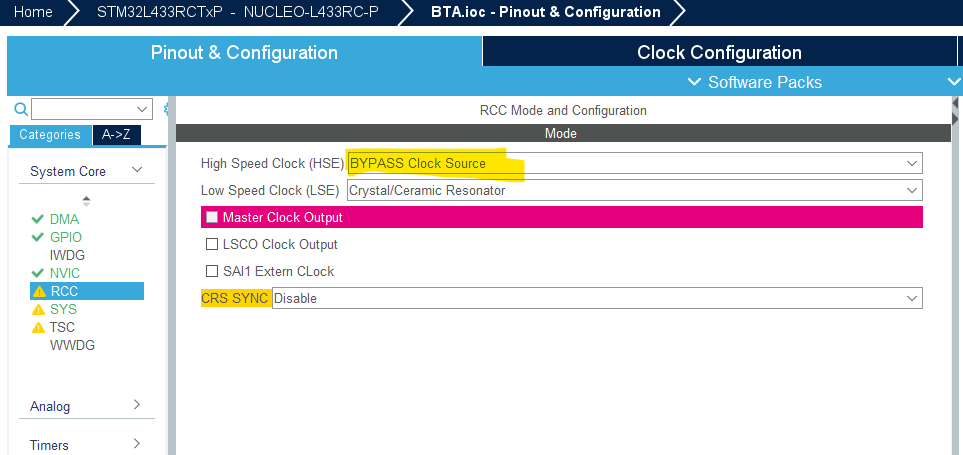The height and width of the screenshot is (455, 963).
Task: Click the warning icon next to SYS
Action: point(39,309)
